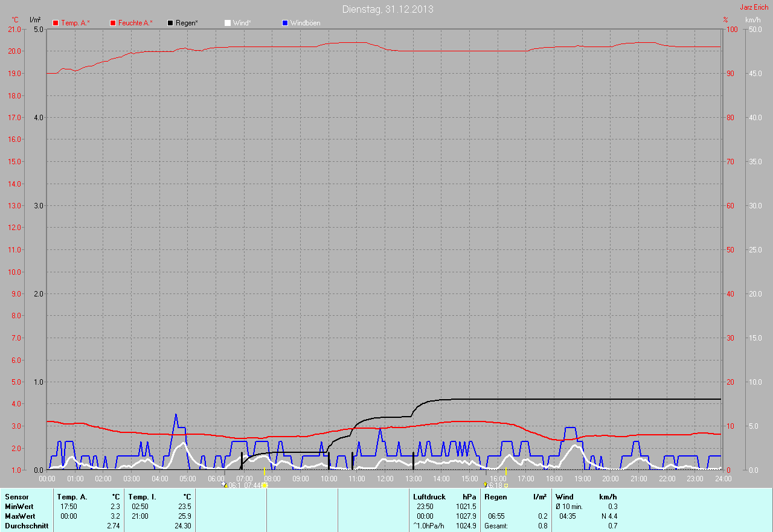Click the 06:00 label on the time axis
Image resolution: width=773 pixels, height=532 pixels.
pyautogui.click(x=216, y=479)
